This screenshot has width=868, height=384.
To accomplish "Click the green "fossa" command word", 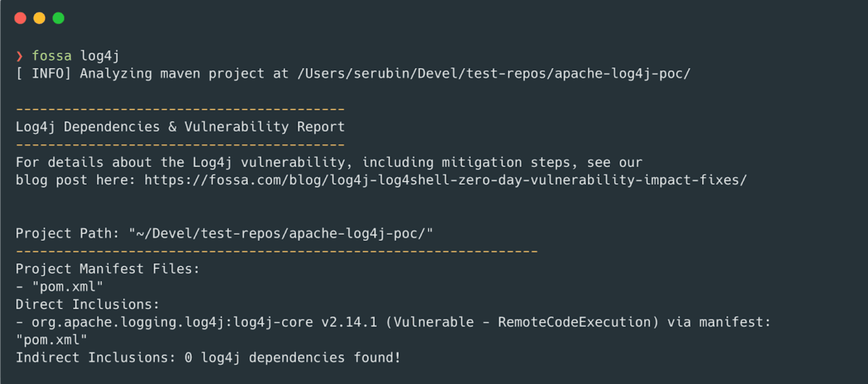I will pyautogui.click(x=52, y=56).
